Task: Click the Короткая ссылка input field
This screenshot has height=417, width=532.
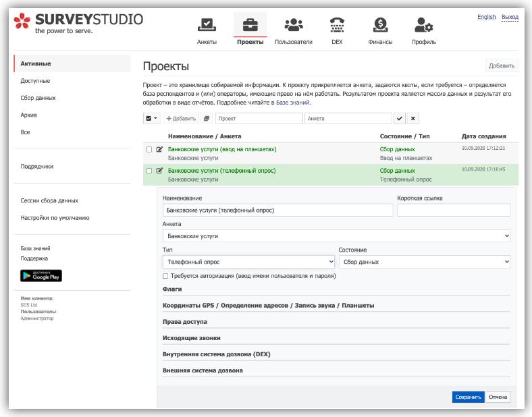Action: 453,211
